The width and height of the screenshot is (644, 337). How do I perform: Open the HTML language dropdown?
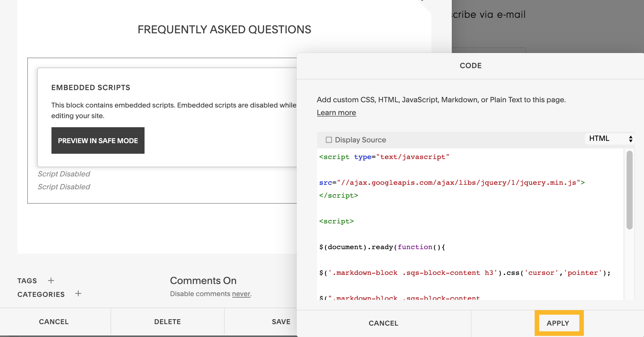click(610, 139)
